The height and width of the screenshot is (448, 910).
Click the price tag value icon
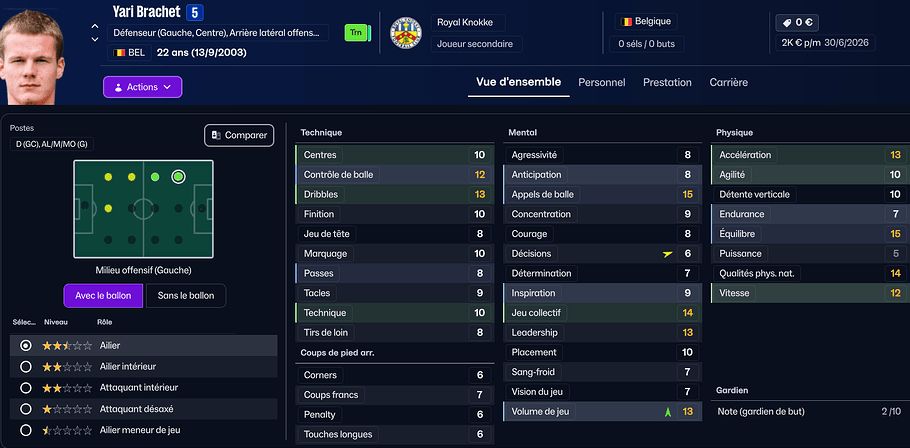pos(785,21)
